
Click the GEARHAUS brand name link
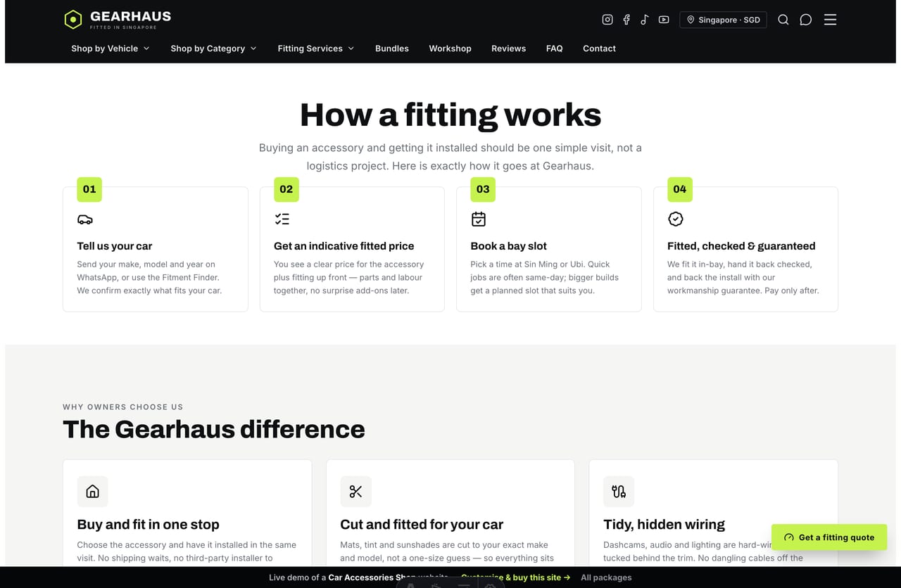click(130, 16)
